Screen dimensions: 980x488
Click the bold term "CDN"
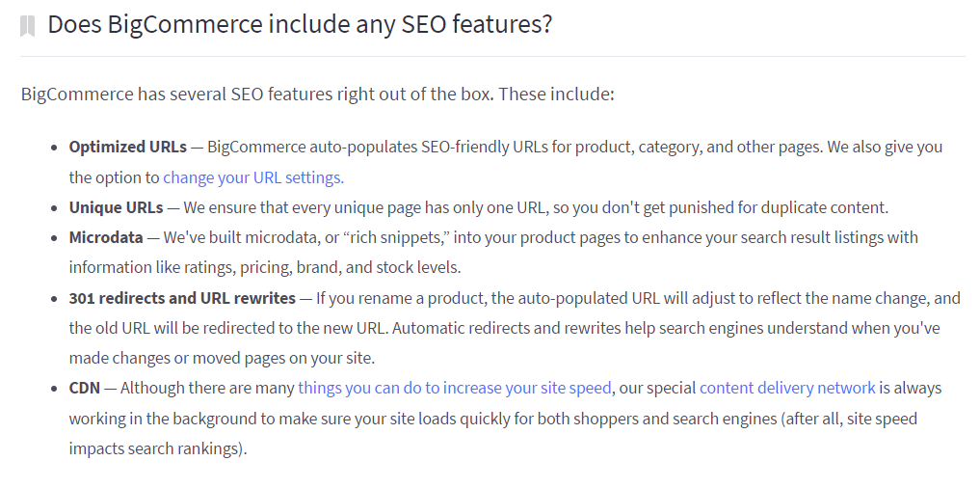[x=85, y=388]
